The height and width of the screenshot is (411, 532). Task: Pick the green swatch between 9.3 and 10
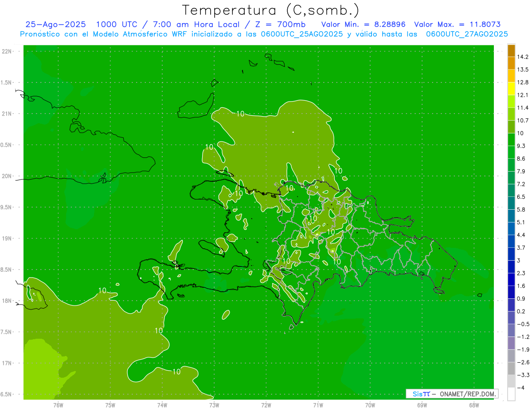(x=511, y=140)
